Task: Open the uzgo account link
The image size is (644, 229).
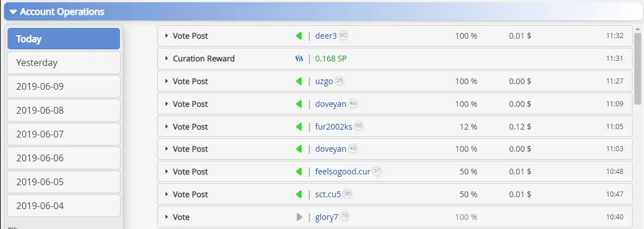Action: pos(324,81)
